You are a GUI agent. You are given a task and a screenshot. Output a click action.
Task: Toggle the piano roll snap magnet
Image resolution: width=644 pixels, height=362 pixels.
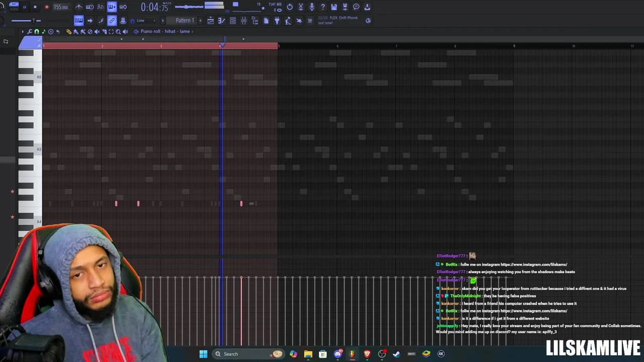click(x=37, y=32)
